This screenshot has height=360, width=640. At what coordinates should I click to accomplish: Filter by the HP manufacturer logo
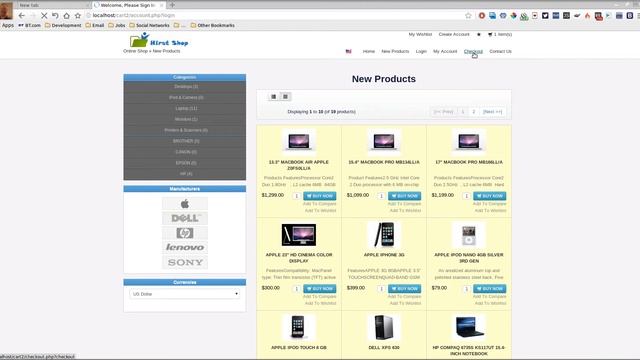pyautogui.click(x=185, y=233)
